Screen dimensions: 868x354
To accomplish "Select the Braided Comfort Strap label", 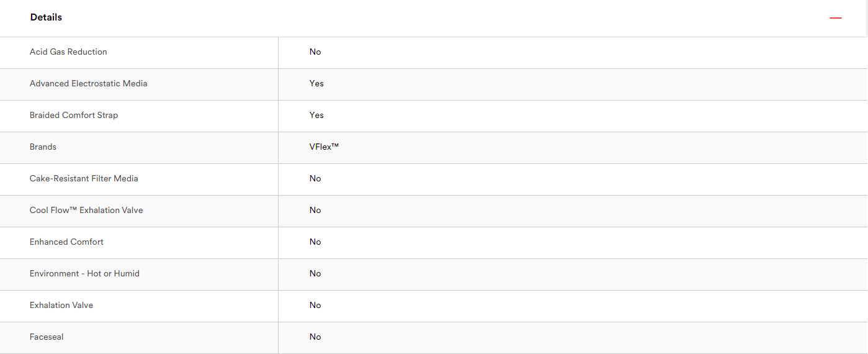I will click(x=74, y=116).
